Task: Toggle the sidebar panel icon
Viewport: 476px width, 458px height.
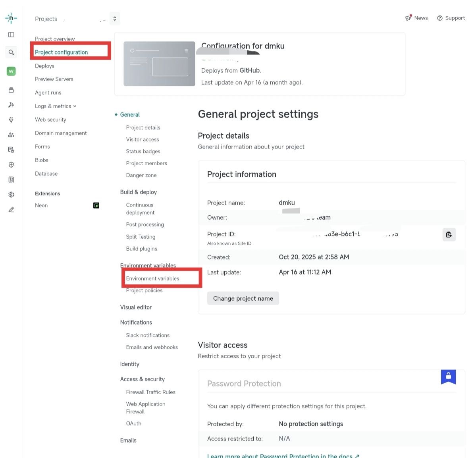Action: [11, 35]
